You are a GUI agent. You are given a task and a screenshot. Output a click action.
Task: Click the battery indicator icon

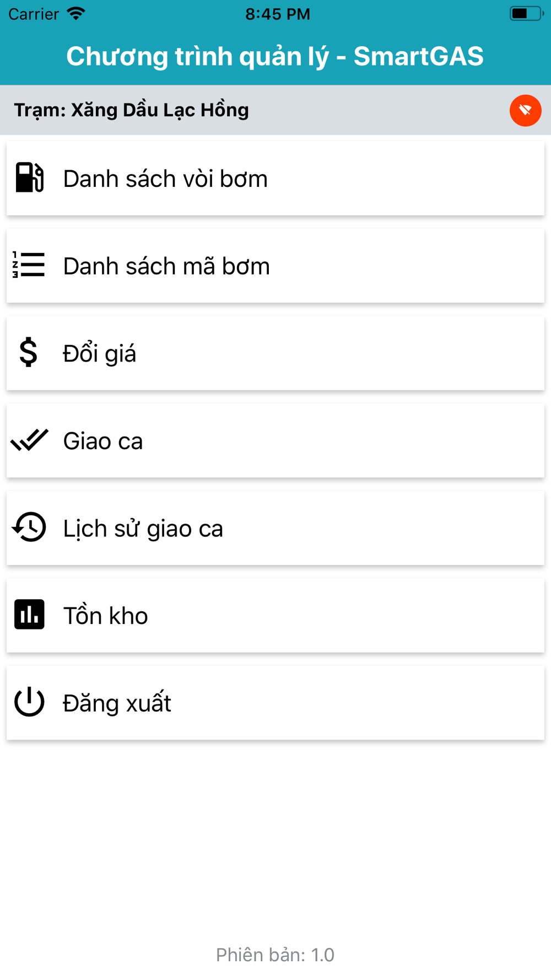pos(526,14)
